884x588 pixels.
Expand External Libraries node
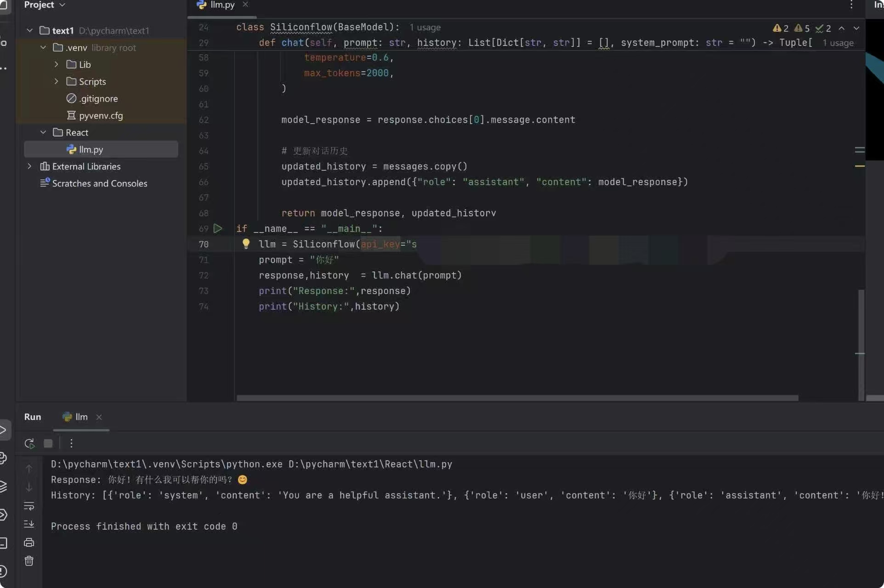point(29,166)
